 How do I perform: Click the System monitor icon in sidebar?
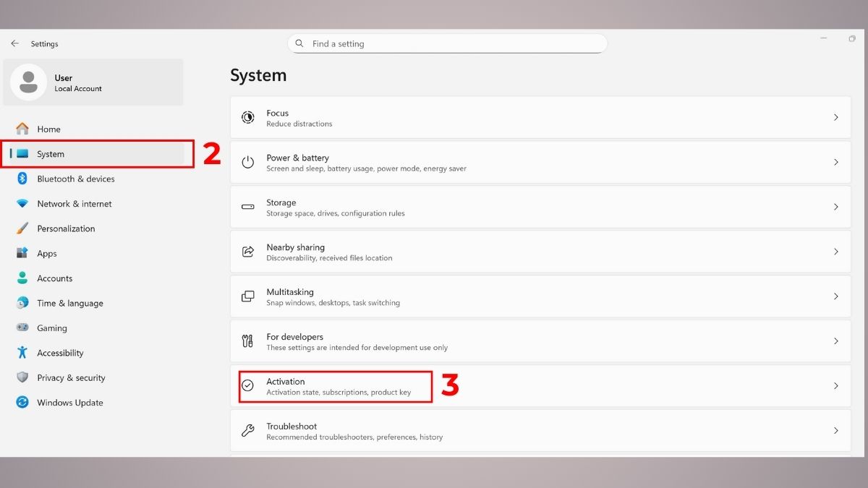(x=22, y=154)
